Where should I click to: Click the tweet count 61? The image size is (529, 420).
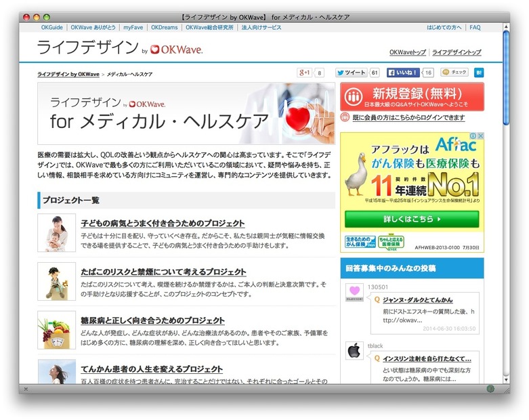pyautogui.click(x=375, y=73)
